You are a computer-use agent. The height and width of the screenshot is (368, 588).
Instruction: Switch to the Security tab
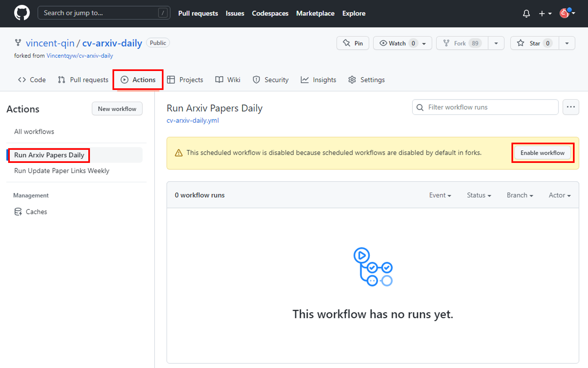click(x=270, y=80)
